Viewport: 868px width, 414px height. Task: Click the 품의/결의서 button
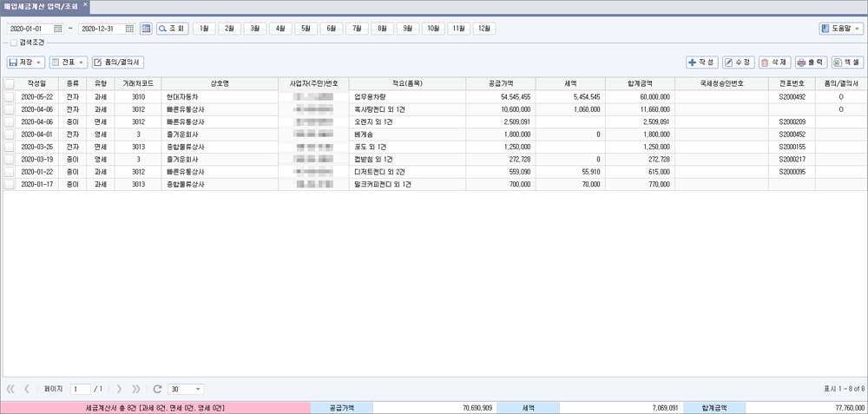(118, 62)
